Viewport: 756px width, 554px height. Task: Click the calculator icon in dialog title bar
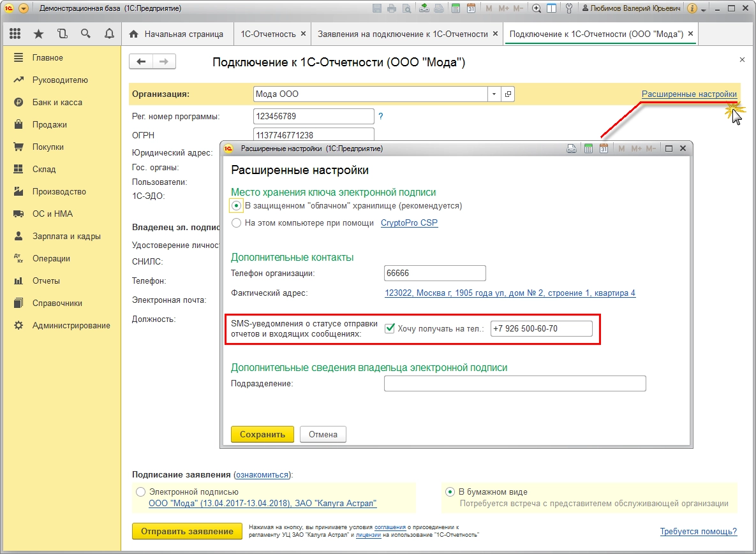tap(589, 149)
